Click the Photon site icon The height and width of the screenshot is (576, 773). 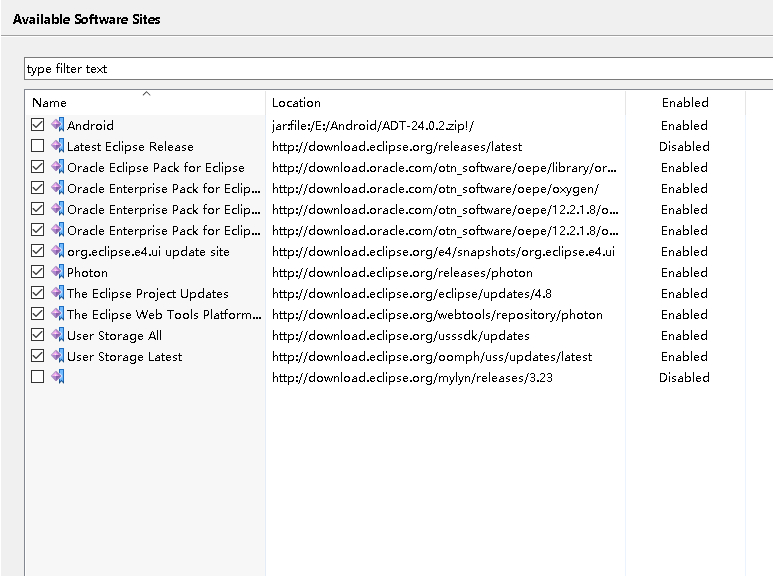click(57, 272)
